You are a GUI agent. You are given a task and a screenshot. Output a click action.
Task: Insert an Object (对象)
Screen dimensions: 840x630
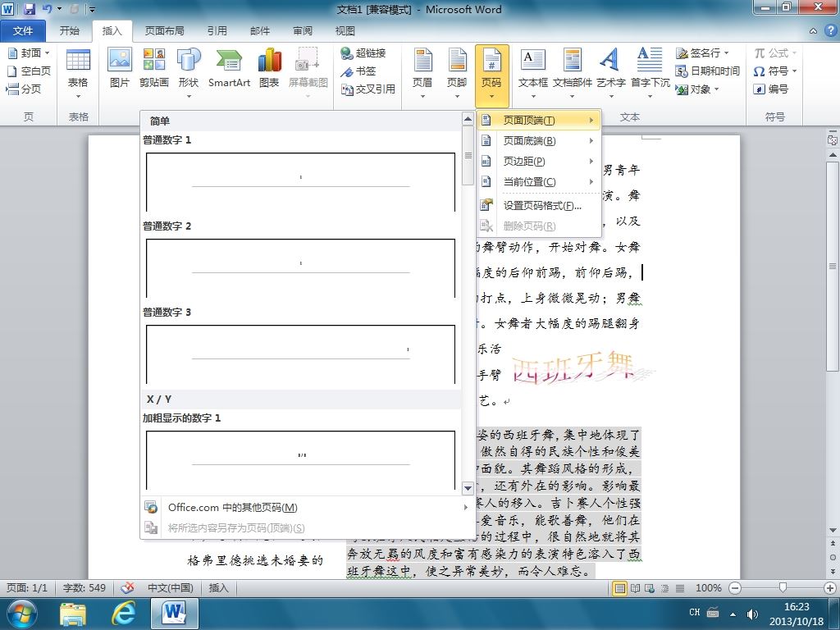[697, 89]
